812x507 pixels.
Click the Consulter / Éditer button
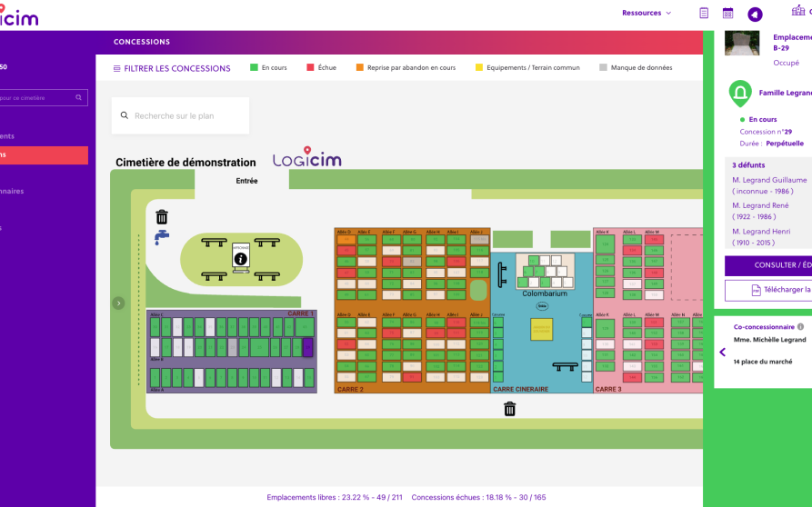tap(768, 265)
